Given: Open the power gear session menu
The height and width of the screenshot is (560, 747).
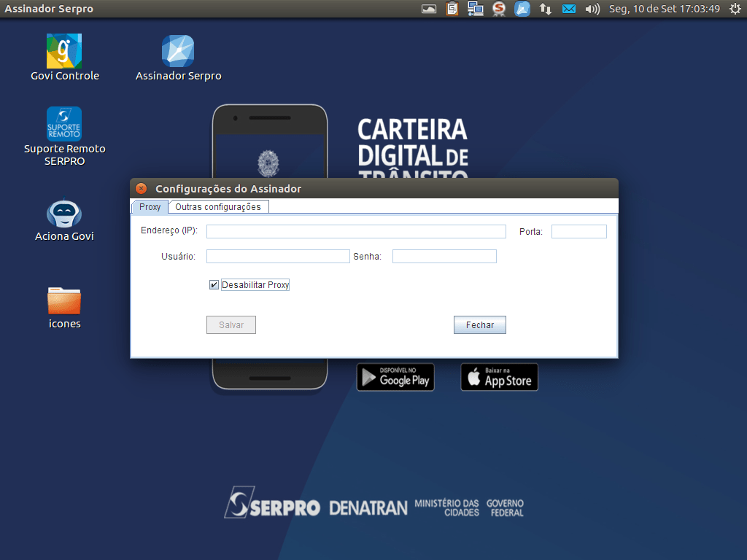Looking at the screenshot, I should (735, 9).
